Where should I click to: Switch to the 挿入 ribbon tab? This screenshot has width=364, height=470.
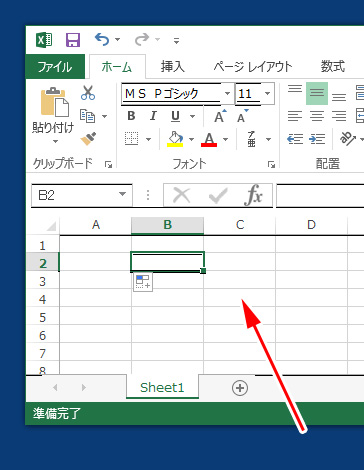(173, 67)
